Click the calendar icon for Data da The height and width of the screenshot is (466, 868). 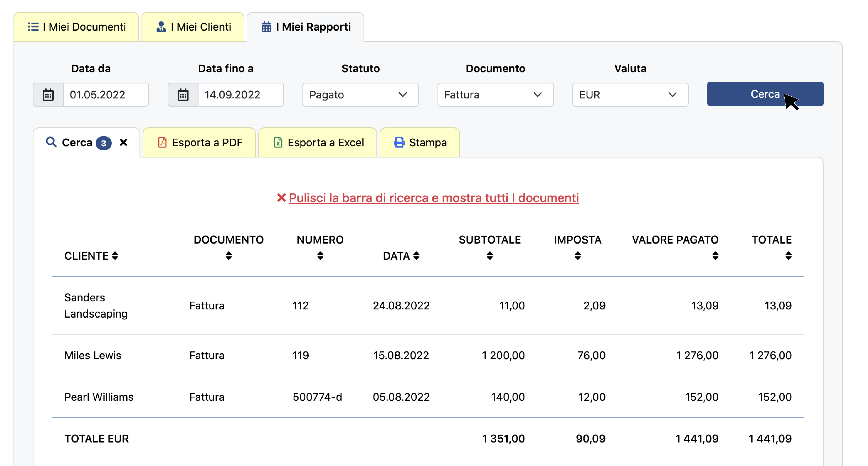48,95
